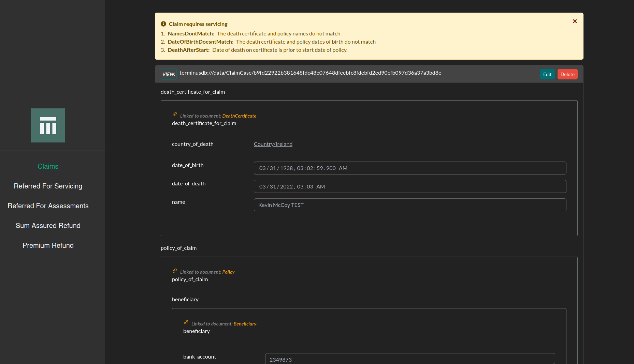Click the link icon beside Beneficiary document
The height and width of the screenshot is (364, 634).
[186, 322]
